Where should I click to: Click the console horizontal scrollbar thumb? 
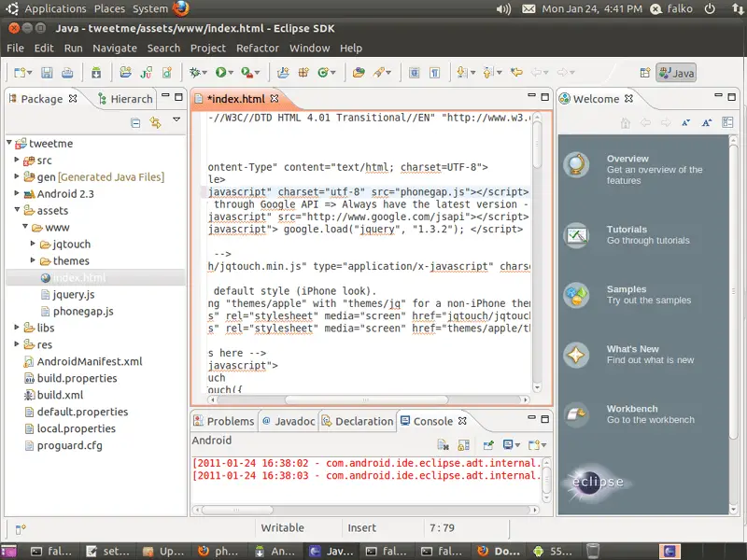237,510
